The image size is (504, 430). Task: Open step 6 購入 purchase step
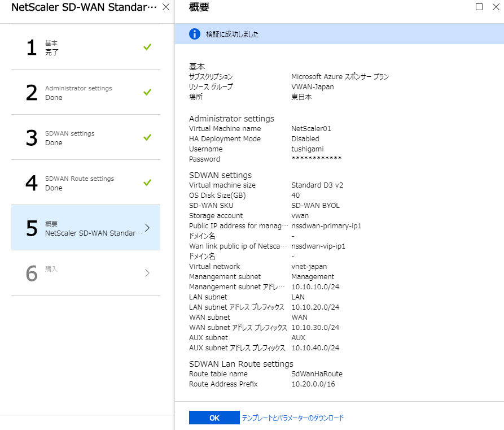(x=86, y=273)
